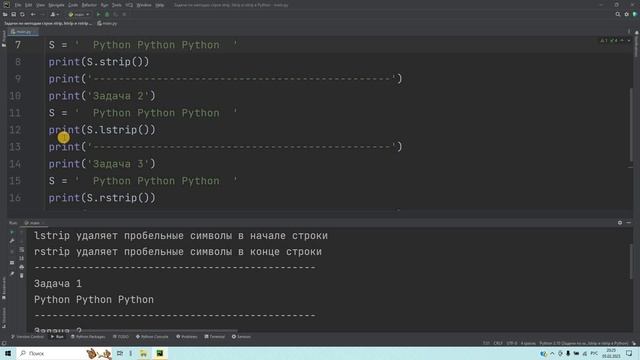The image size is (640, 360).
Task: Click the print icon in Run panel
Action: [x=22, y=267]
